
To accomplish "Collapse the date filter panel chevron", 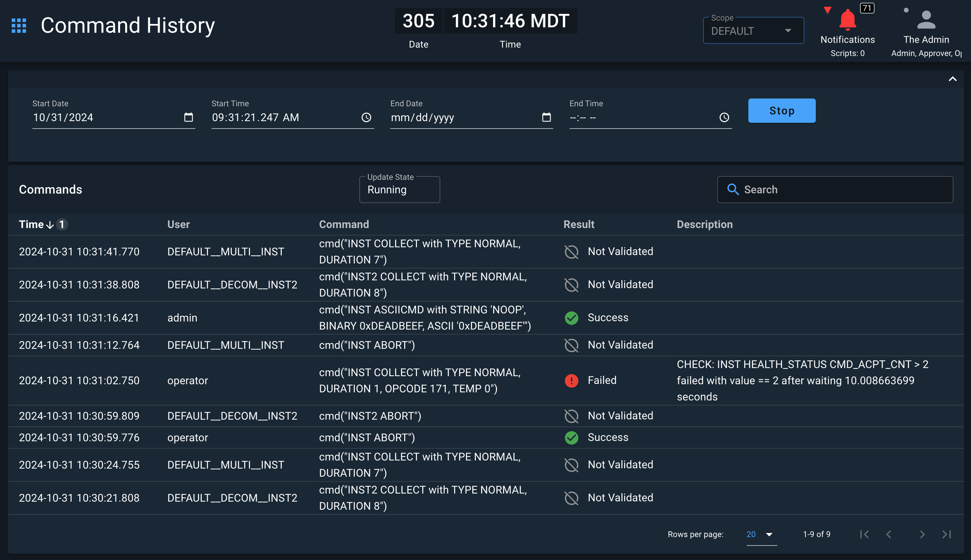I will click(952, 79).
